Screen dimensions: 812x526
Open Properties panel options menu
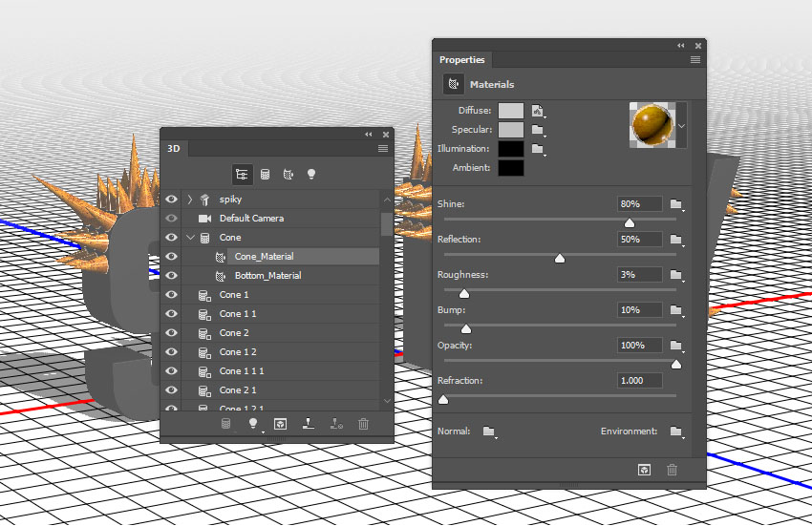click(x=695, y=60)
